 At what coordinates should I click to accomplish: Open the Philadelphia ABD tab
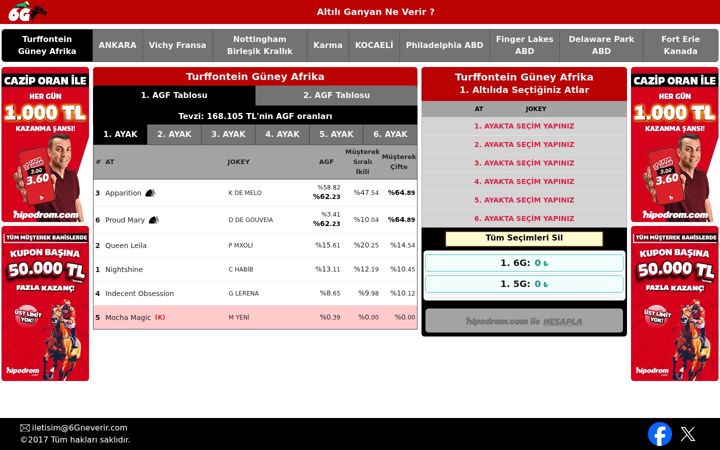444,45
